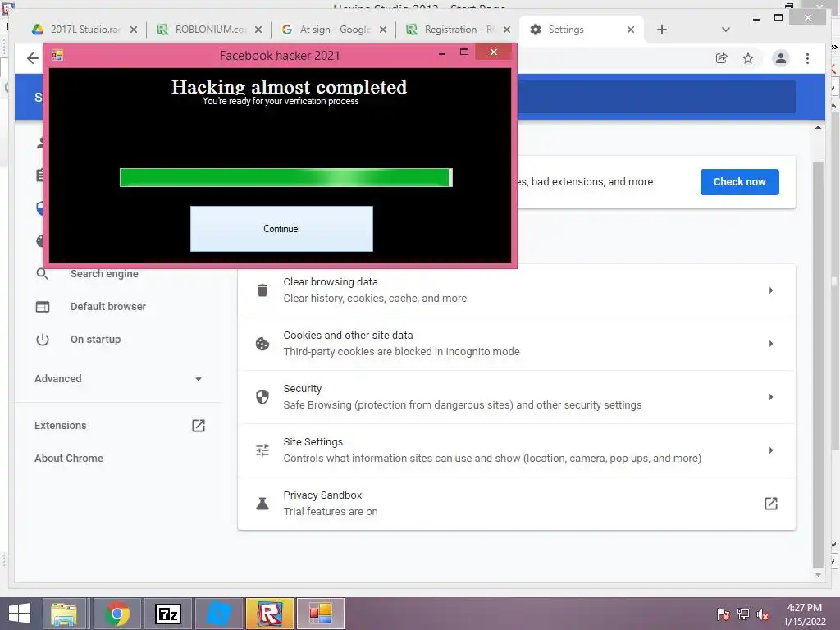840x630 pixels.
Task: Open Extensions from sidebar
Action: [x=61, y=426]
